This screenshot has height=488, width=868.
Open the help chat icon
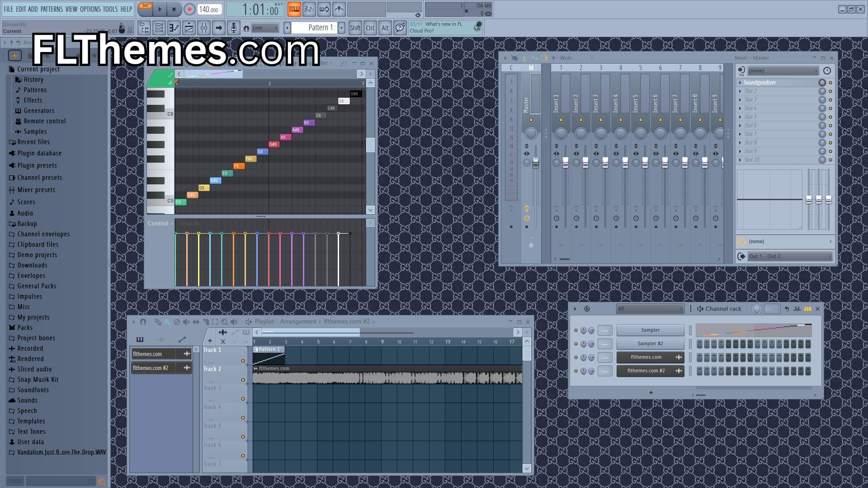pyautogui.click(x=400, y=28)
